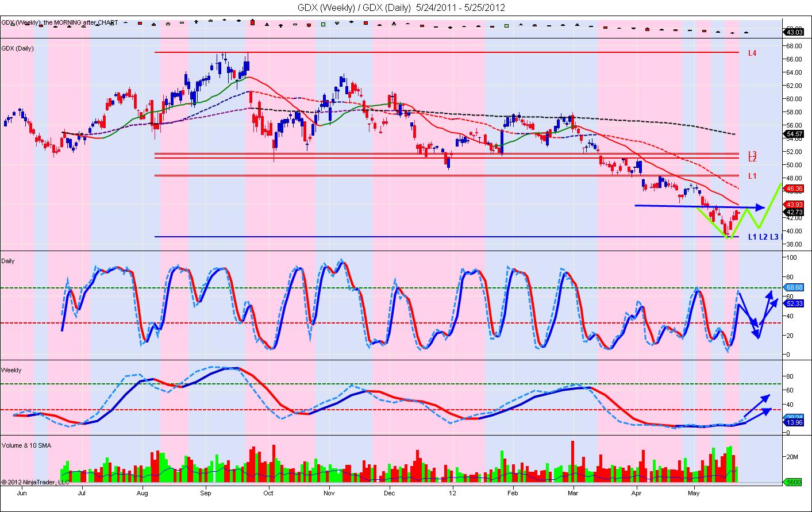Click the May date axis label

tap(694, 493)
